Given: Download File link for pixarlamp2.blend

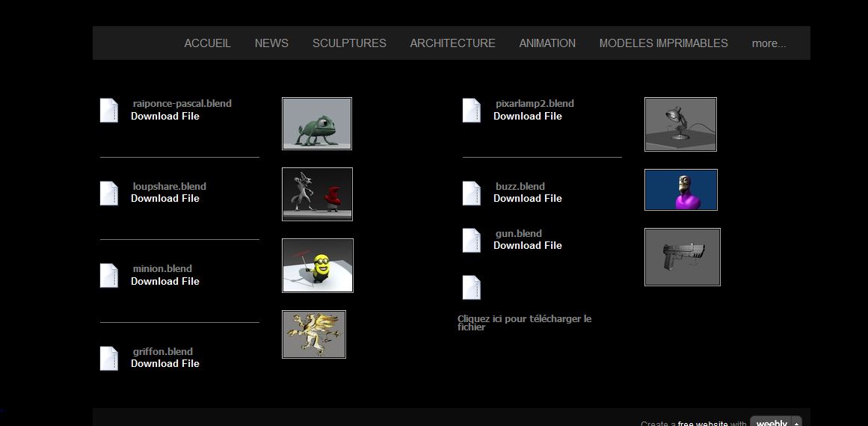Looking at the screenshot, I should pos(528,116).
